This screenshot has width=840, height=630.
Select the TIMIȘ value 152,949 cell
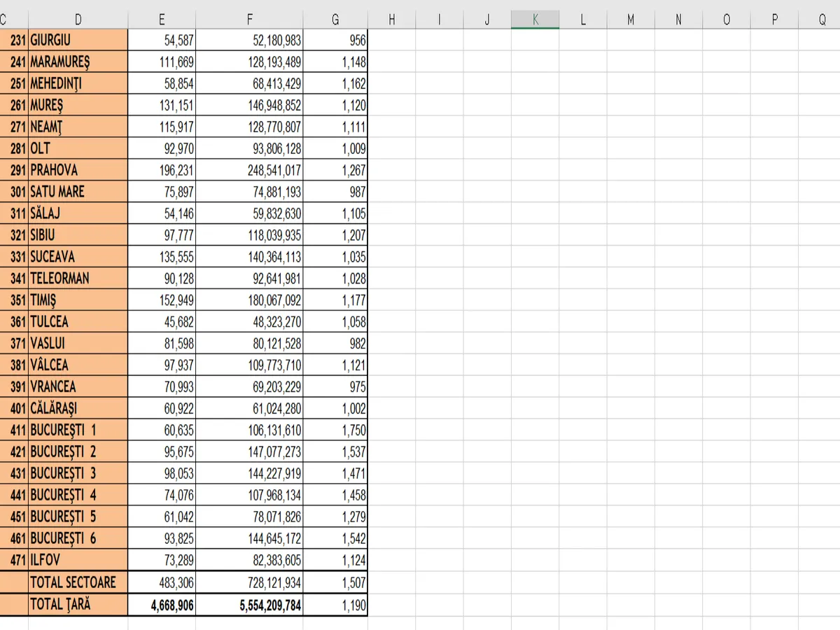pyautogui.click(x=162, y=300)
